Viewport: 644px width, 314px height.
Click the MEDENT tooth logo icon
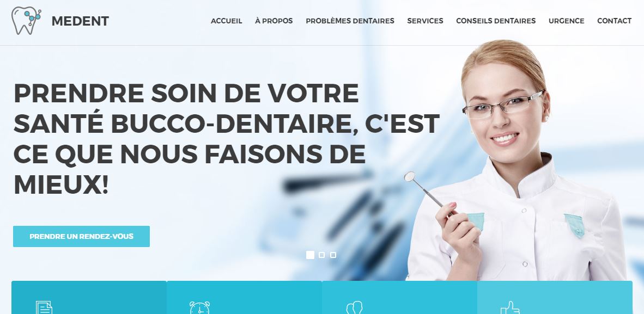26,21
